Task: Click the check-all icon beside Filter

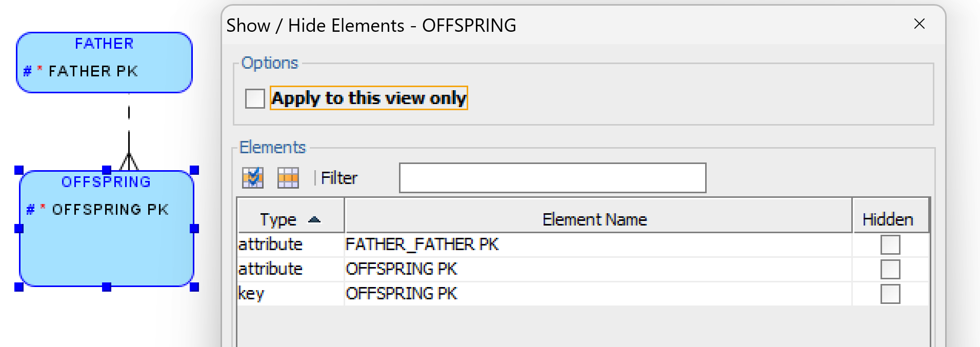Action: click(253, 178)
